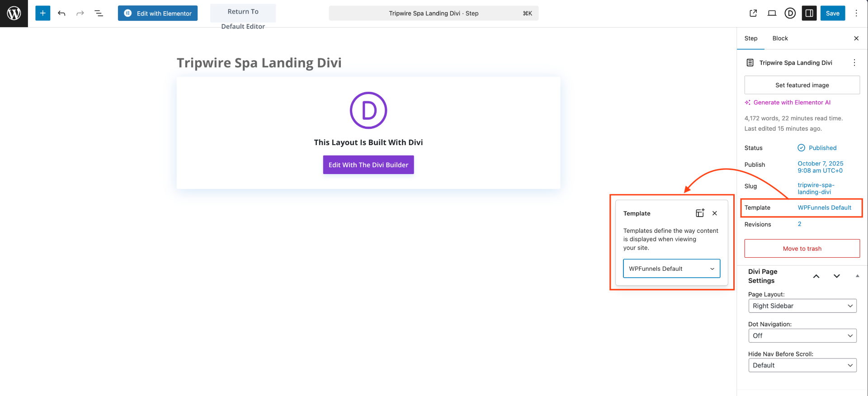Click the WordPress logo icon
868x396 pixels.
(x=14, y=14)
